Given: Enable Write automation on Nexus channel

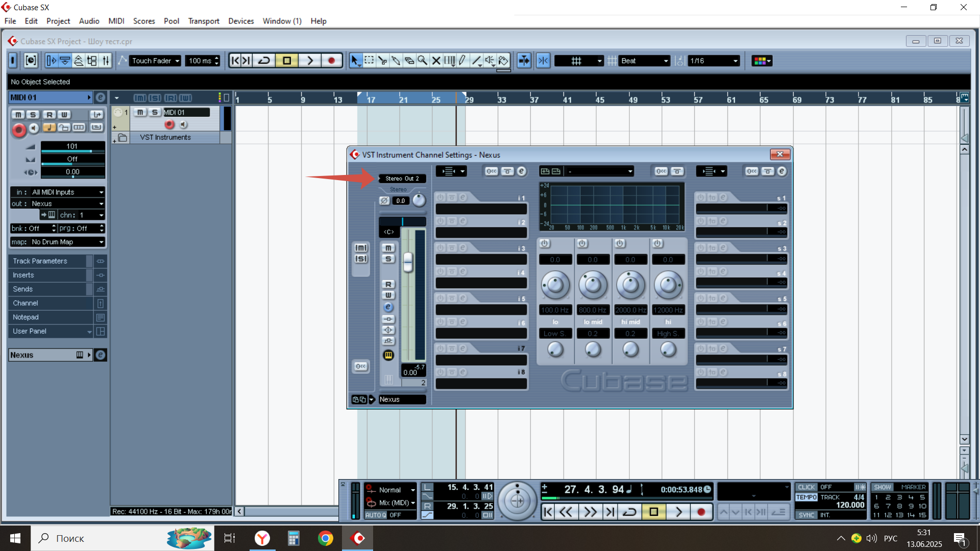Looking at the screenshot, I should 388,295.
